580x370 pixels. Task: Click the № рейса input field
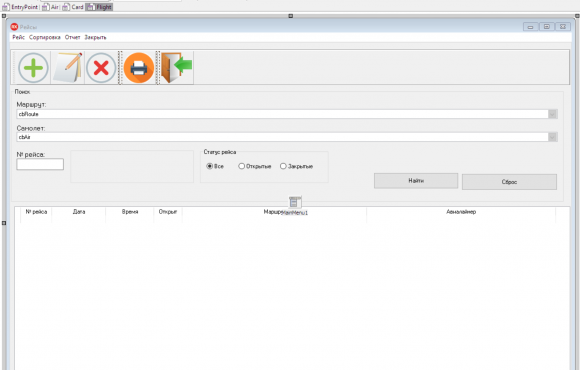[x=40, y=164]
